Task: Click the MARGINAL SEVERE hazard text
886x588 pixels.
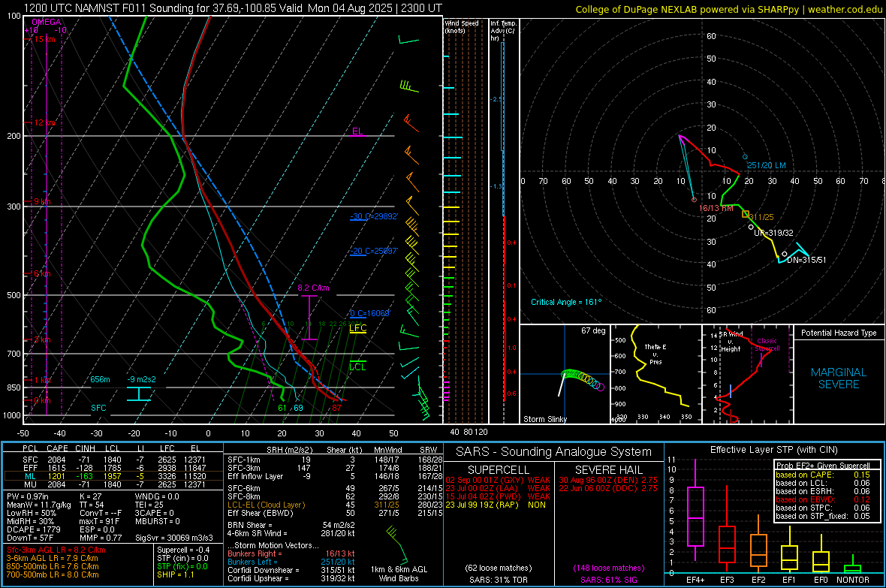Action: (839, 378)
